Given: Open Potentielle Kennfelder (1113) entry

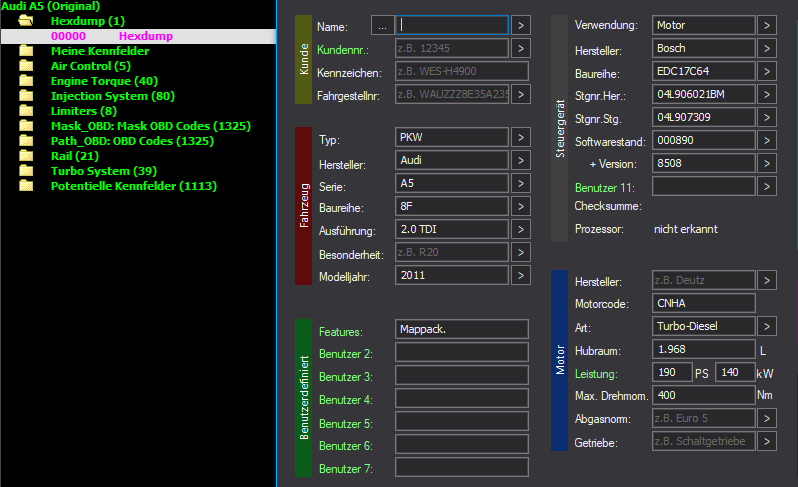Looking at the screenshot, I should [134, 186].
